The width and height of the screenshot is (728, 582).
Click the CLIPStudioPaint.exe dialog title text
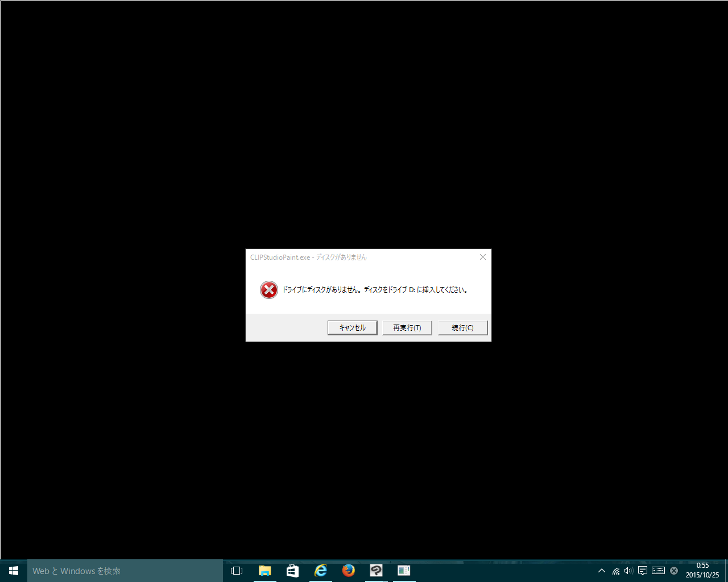[x=308, y=257]
